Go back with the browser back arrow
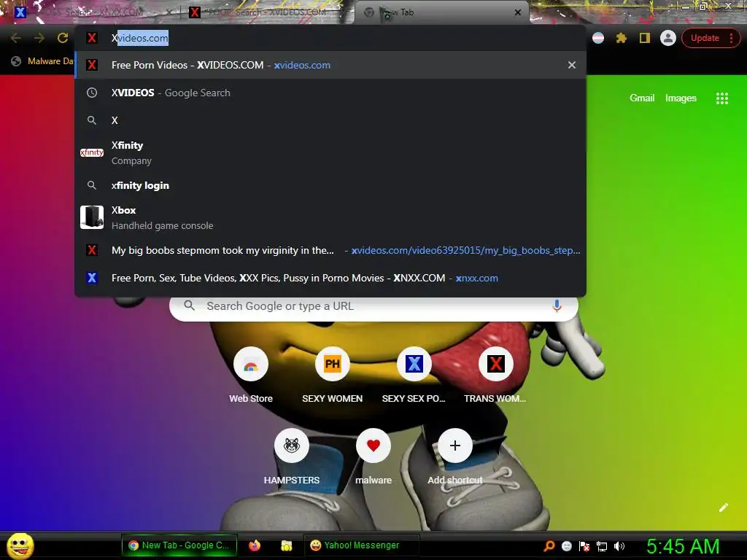The height and width of the screenshot is (560, 747). (16, 38)
